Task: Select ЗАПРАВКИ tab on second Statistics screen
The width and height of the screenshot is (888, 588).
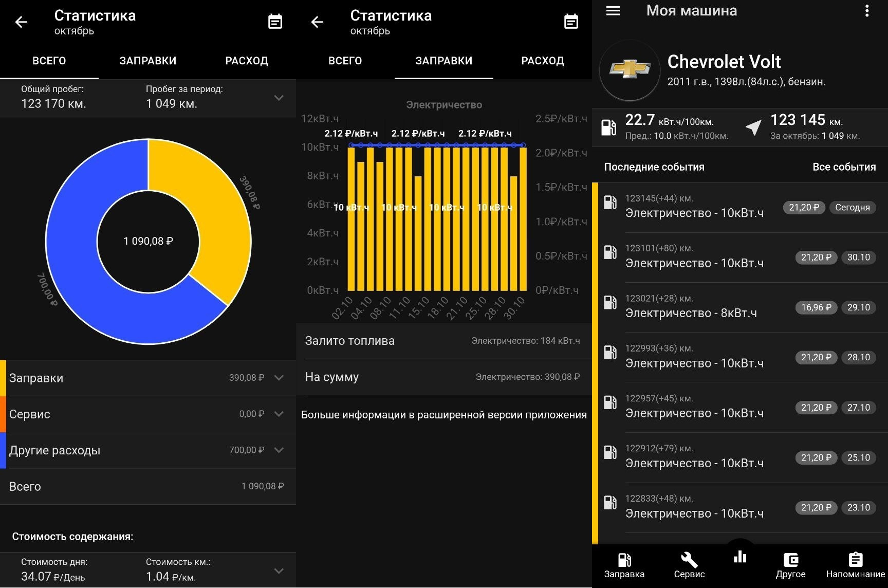Action: tap(444, 61)
